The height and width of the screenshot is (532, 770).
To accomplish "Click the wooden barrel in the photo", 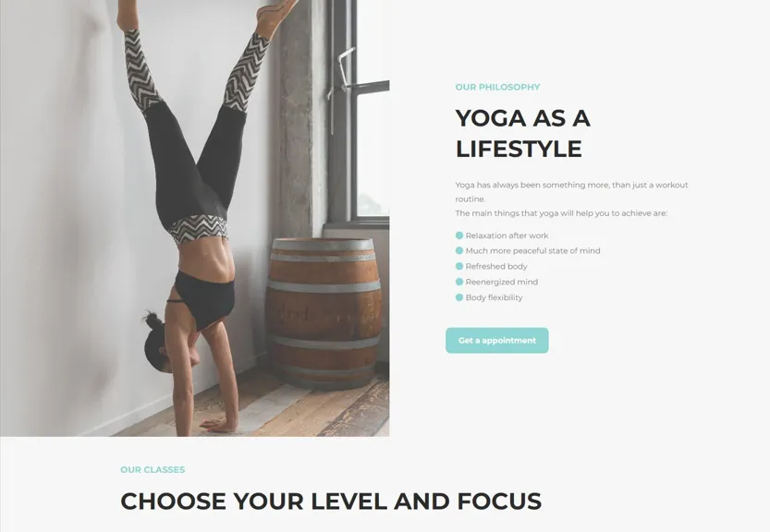I will tap(324, 313).
